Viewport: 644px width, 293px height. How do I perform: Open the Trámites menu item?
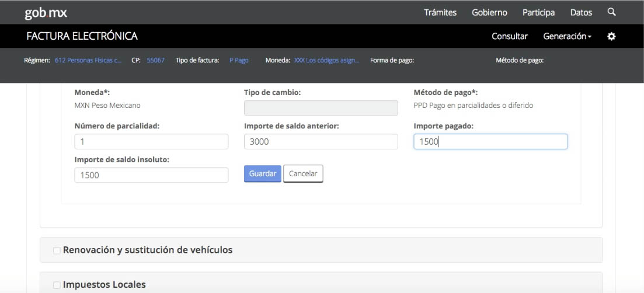[x=440, y=12]
